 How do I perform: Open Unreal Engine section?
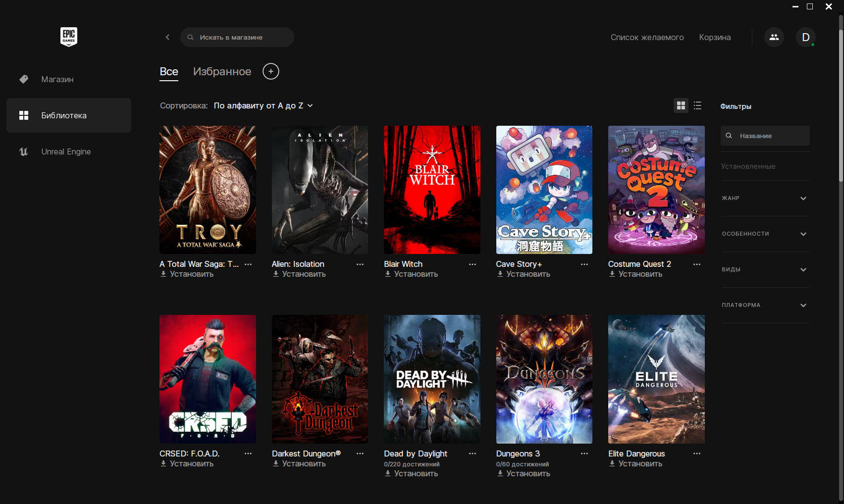click(x=69, y=151)
